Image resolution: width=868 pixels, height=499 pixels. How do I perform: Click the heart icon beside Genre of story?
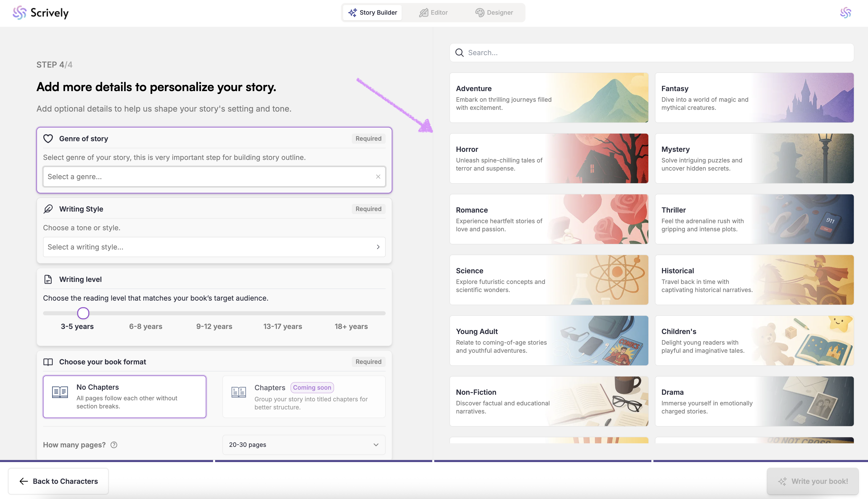coord(48,138)
